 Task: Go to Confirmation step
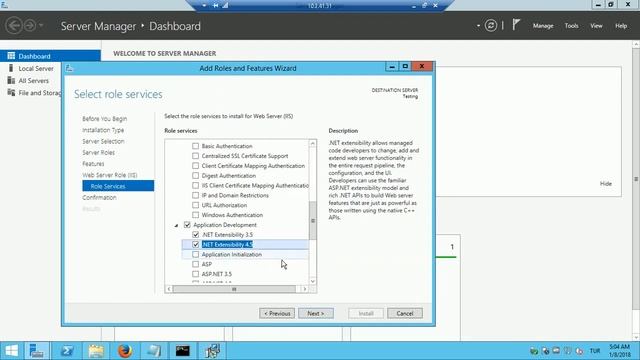tap(99, 198)
